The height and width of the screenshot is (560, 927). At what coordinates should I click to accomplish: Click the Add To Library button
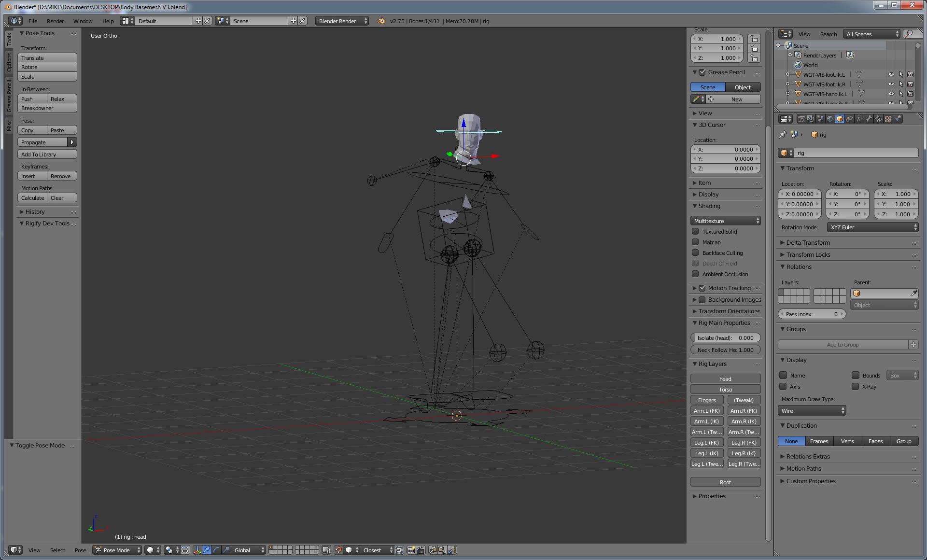point(47,154)
